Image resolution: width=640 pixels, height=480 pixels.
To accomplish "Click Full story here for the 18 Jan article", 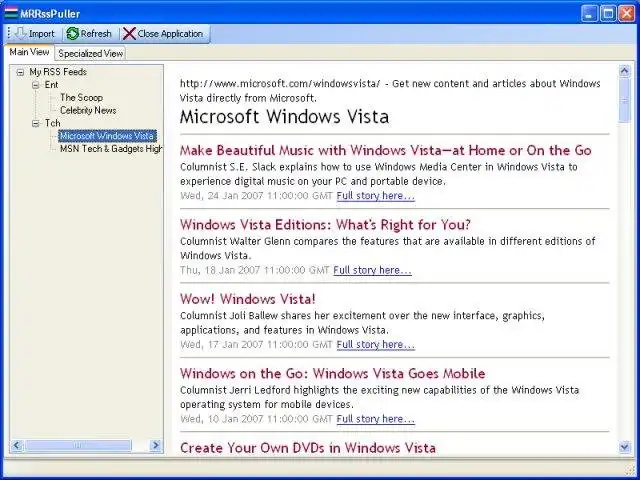I will [x=372, y=270].
